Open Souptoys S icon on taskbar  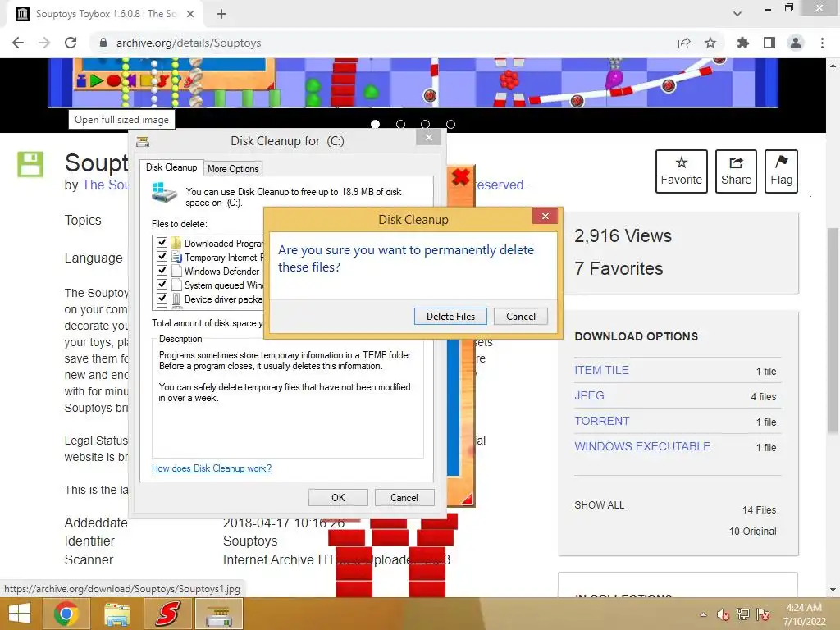click(x=167, y=614)
